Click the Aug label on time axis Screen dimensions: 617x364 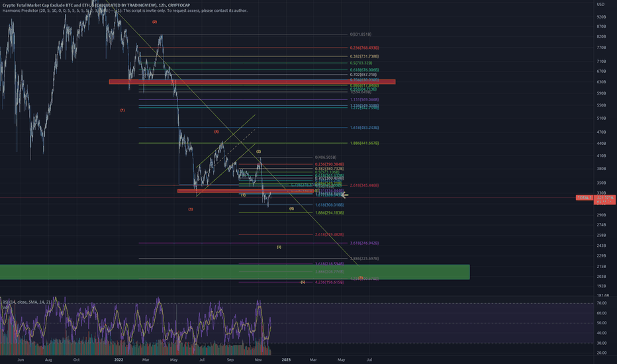pos(48,359)
